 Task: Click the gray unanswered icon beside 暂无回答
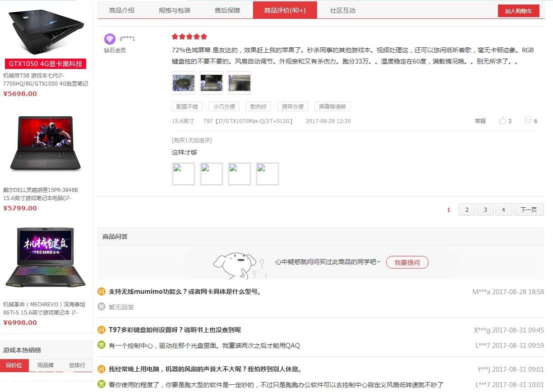(x=101, y=307)
